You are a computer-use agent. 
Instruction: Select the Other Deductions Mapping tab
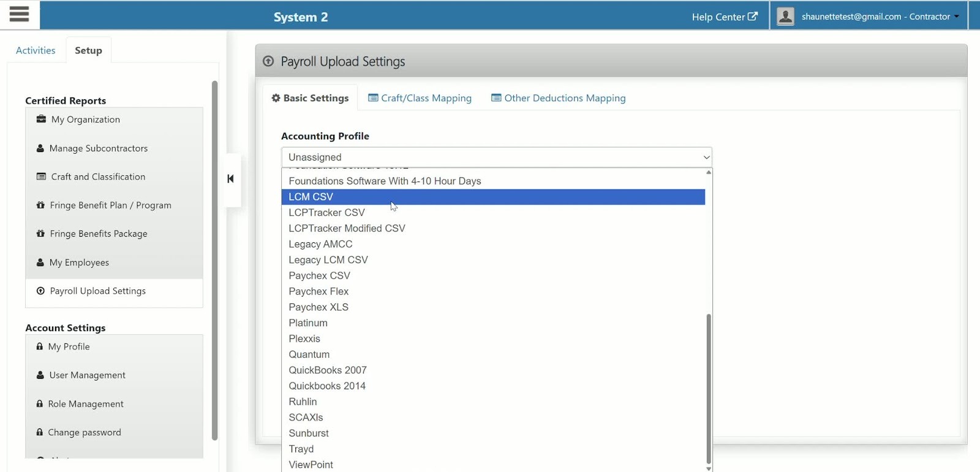[x=558, y=98]
